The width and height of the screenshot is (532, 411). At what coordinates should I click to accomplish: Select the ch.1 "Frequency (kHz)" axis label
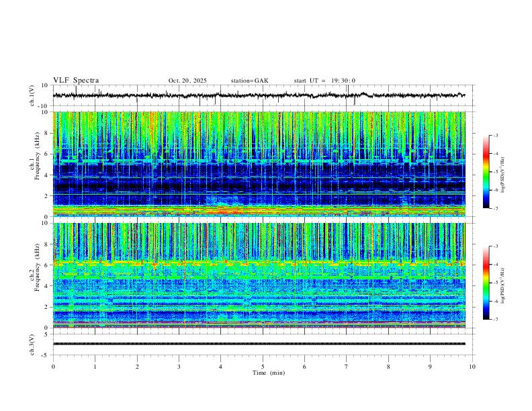pos(37,156)
